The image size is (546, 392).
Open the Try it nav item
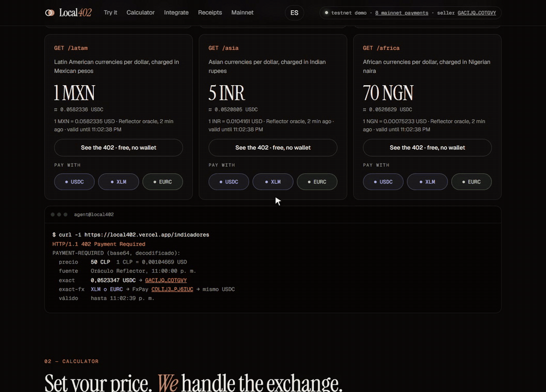pos(110,12)
